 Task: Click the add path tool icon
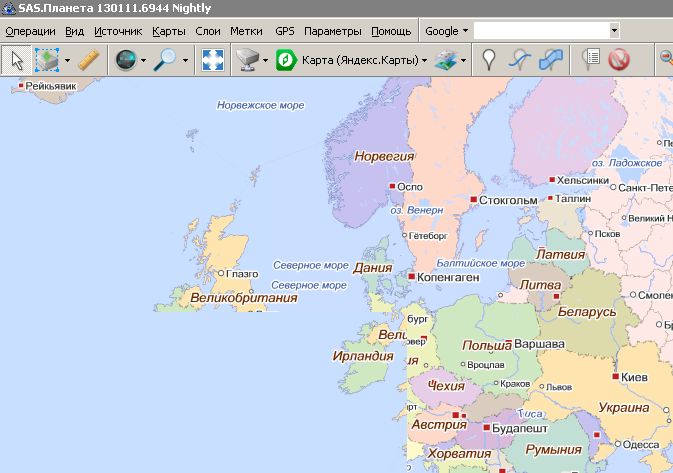coord(519,60)
